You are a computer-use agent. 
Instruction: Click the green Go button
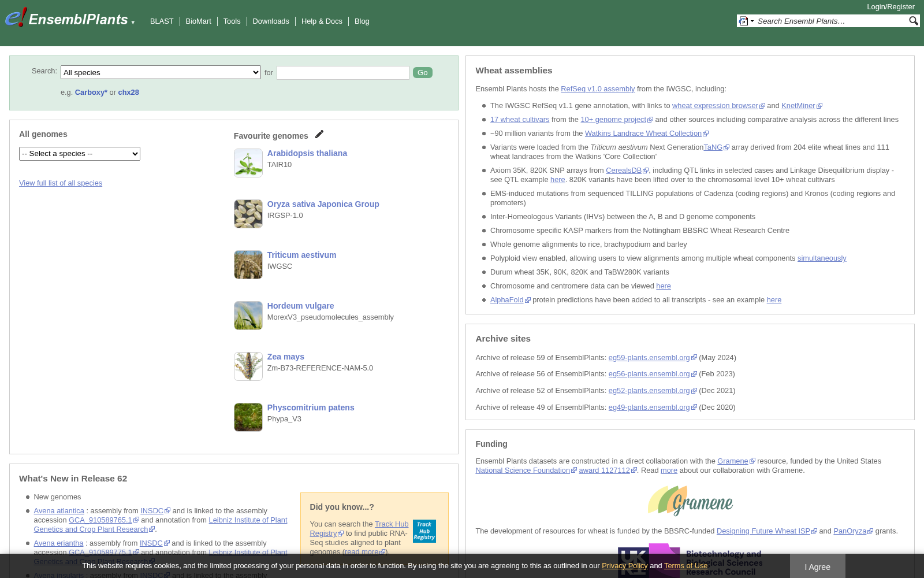point(423,73)
